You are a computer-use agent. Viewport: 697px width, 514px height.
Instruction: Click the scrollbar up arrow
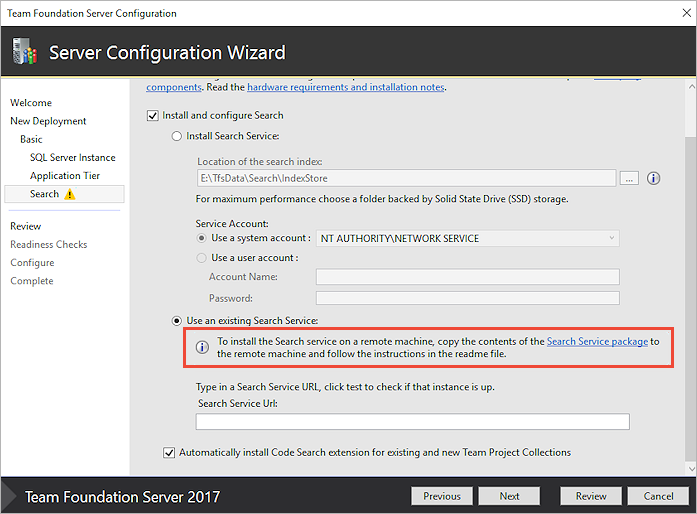point(691,87)
